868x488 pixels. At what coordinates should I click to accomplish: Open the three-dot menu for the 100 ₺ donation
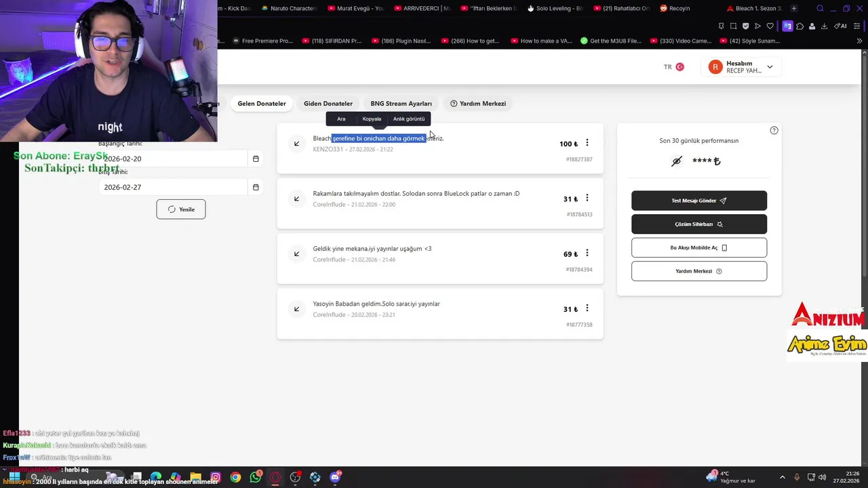pos(587,143)
